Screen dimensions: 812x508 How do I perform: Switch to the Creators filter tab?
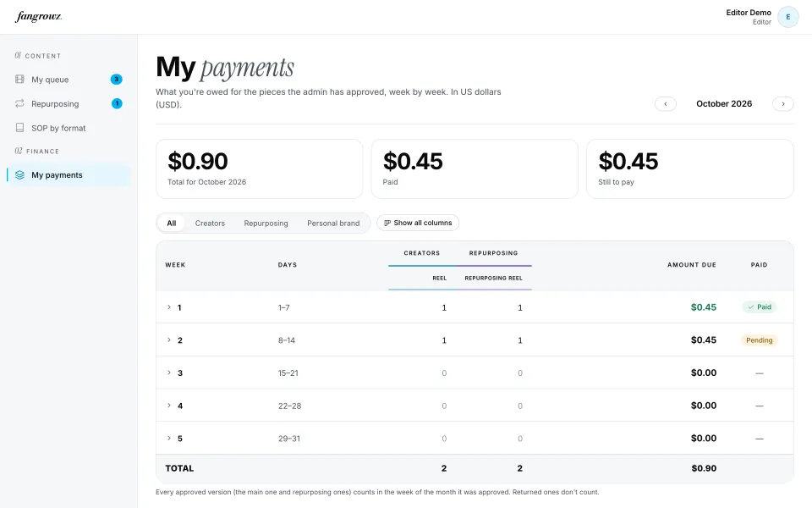210,224
